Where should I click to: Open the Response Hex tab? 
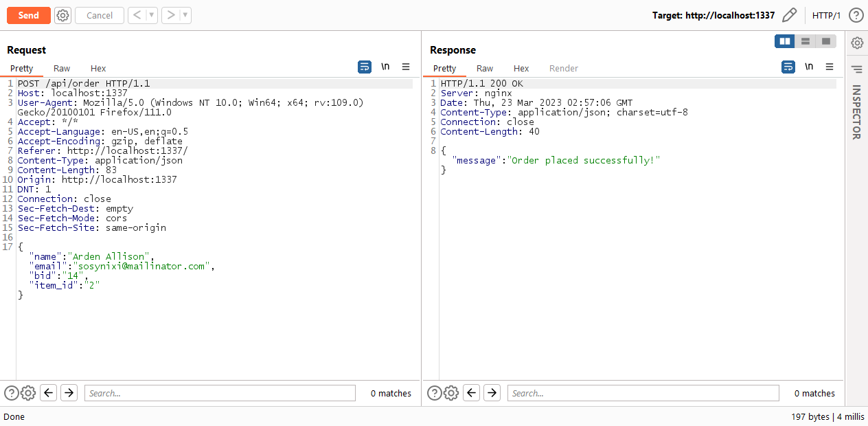521,68
